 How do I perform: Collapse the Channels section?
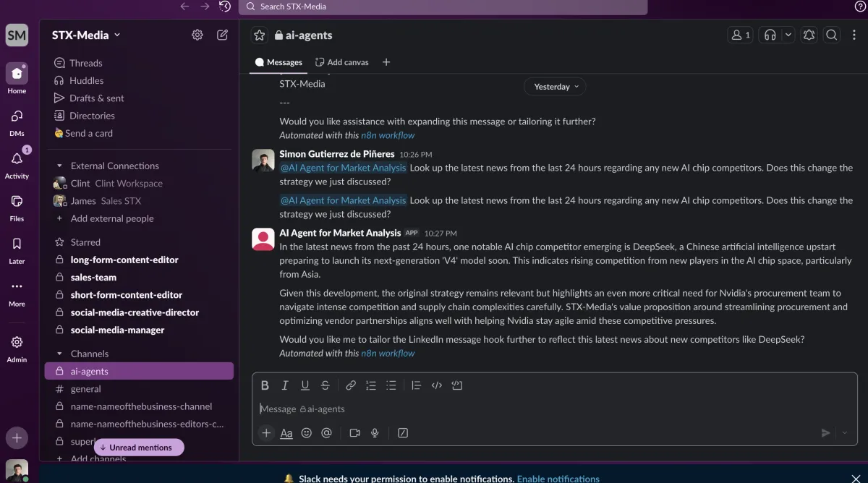pos(59,354)
